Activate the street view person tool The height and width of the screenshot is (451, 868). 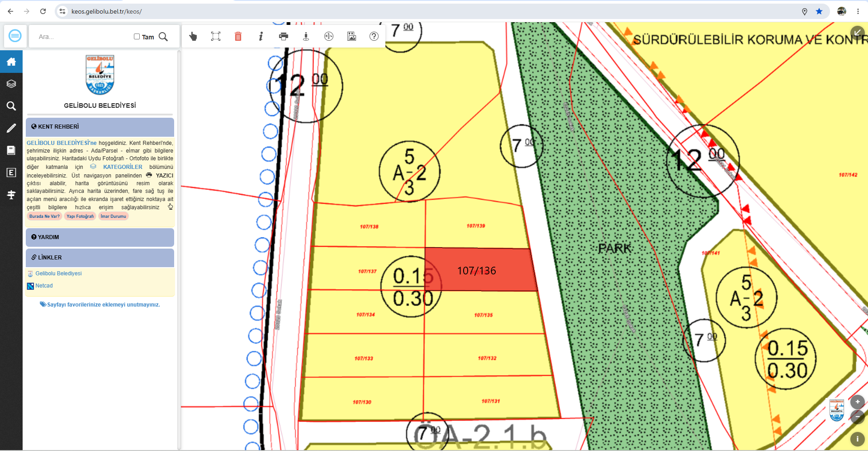click(x=306, y=36)
